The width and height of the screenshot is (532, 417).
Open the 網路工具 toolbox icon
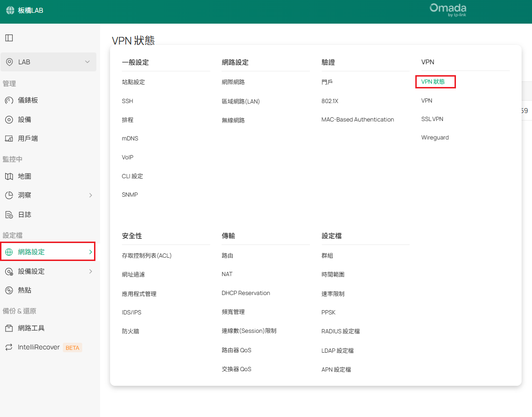point(9,328)
